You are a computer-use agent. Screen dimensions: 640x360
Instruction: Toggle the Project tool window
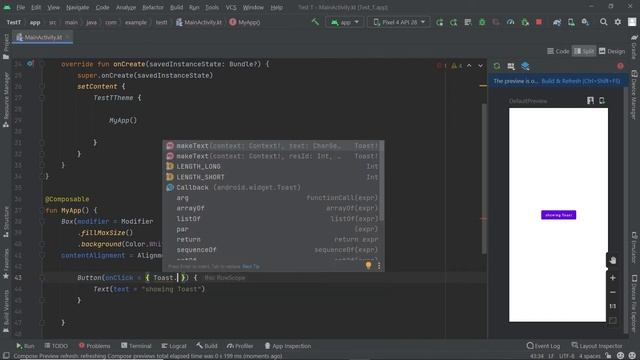[6, 46]
